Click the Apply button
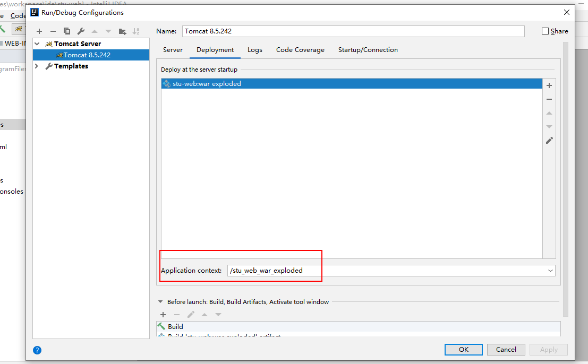Screen dimensions: 588x364 (x=549, y=349)
